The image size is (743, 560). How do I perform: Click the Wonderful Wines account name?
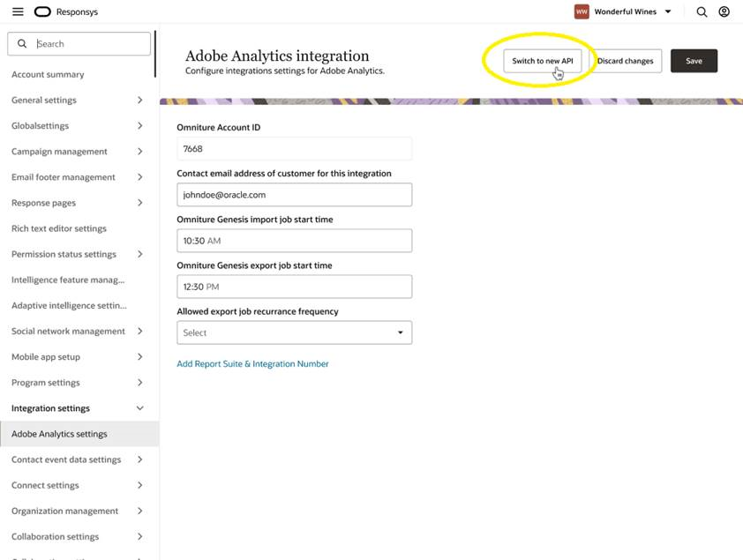[x=625, y=11]
